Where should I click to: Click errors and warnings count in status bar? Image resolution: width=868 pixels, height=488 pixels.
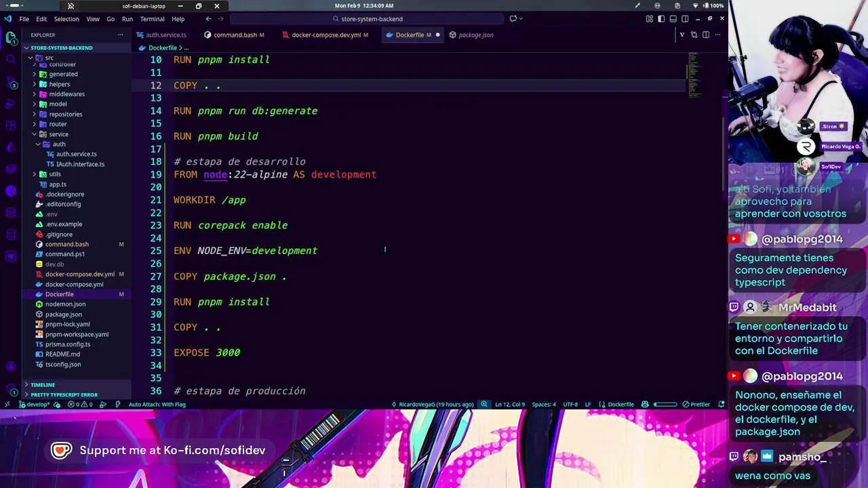click(80, 405)
